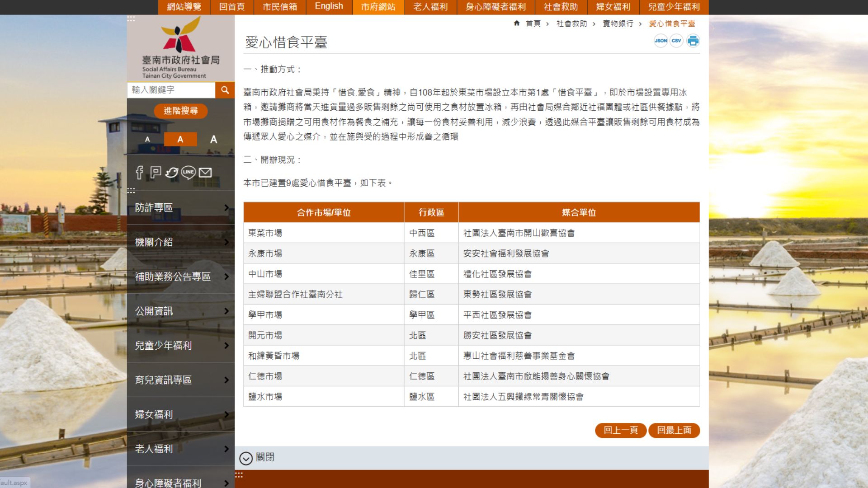Open the 老人福利 top menu item
Image resolution: width=868 pixels, height=488 pixels.
[430, 7]
